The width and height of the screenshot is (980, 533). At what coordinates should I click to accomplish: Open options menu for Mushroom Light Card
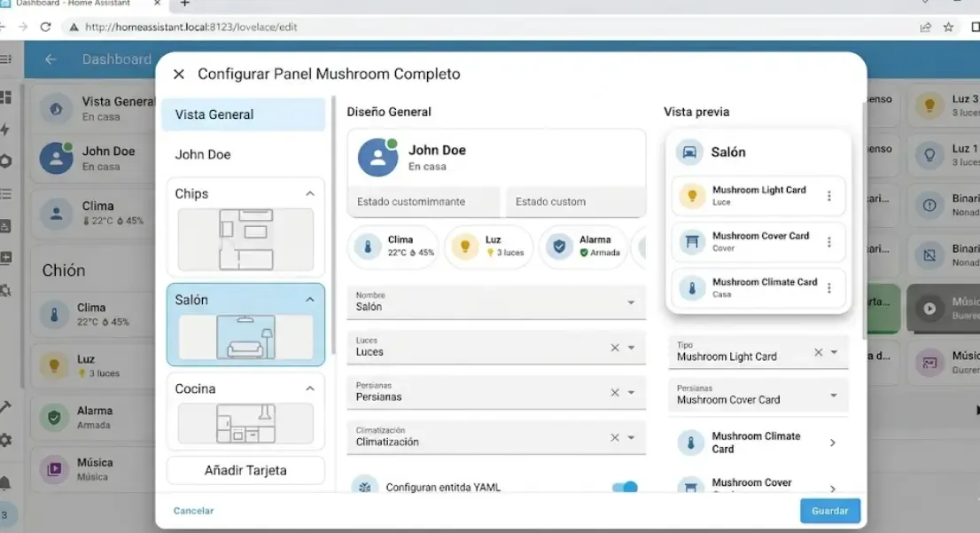tap(829, 196)
